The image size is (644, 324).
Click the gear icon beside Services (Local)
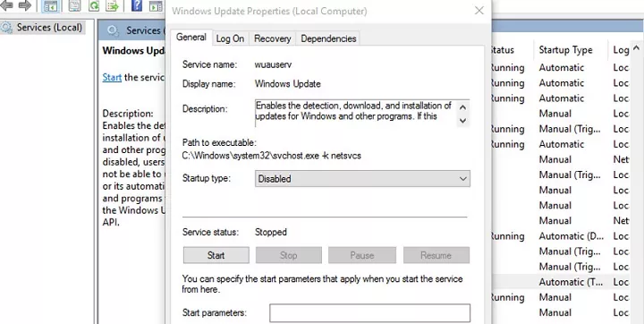point(6,28)
